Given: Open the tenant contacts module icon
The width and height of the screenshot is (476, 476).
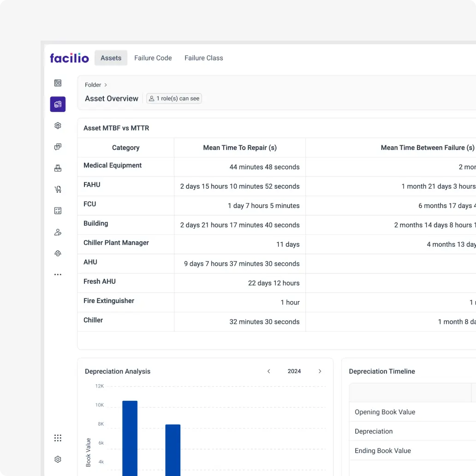Looking at the screenshot, I should [58, 232].
